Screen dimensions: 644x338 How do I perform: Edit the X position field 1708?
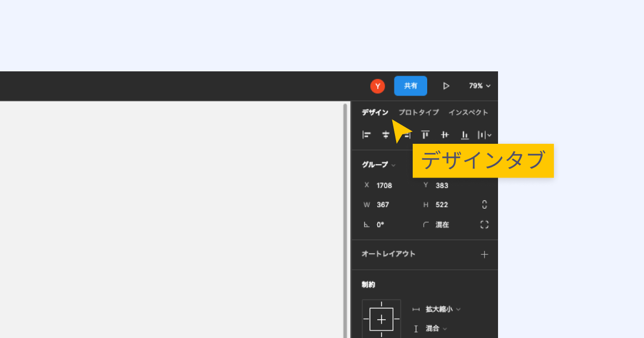[384, 185]
